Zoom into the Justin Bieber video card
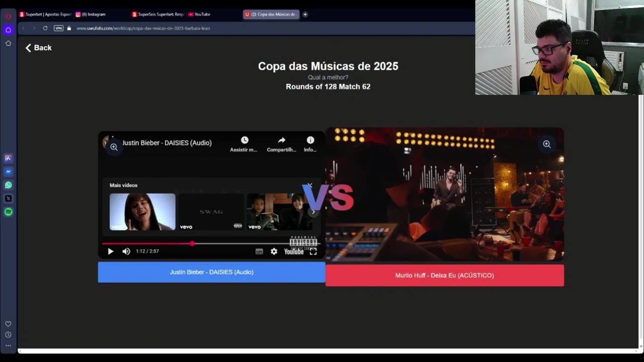 [x=114, y=147]
